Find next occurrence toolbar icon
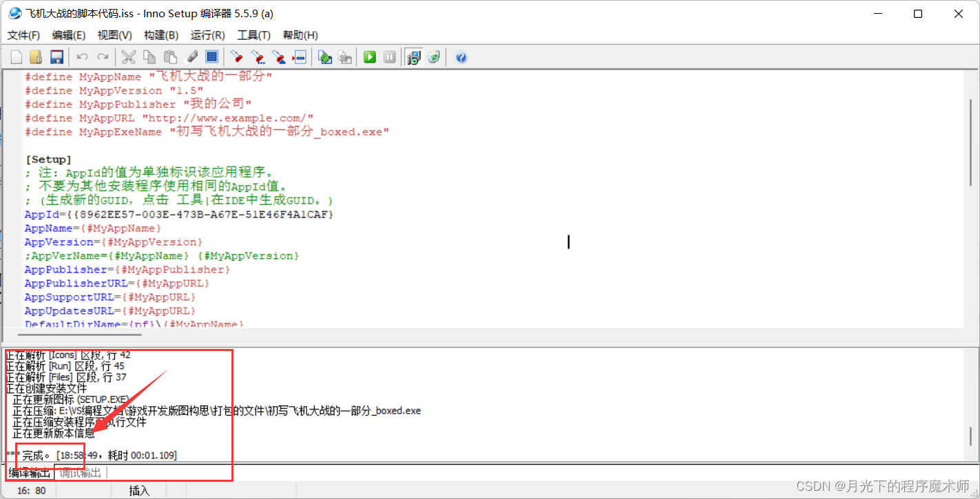The width and height of the screenshot is (980, 499). pyautogui.click(x=258, y=57)
